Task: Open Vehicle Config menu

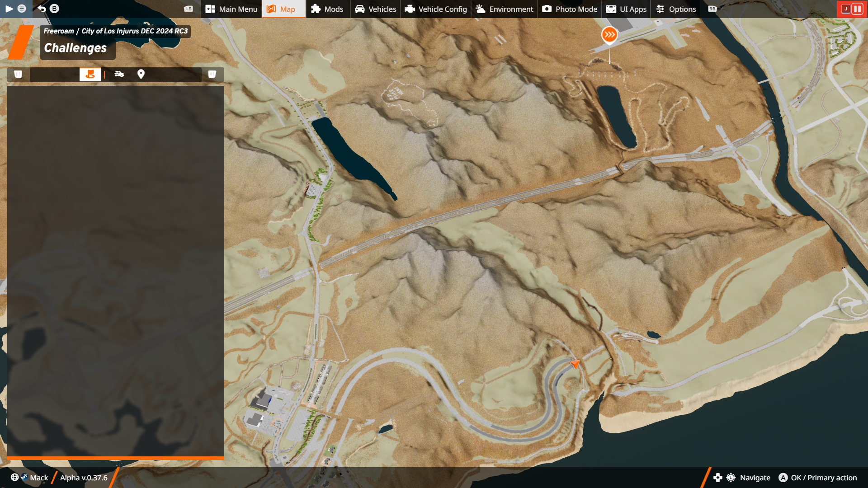Action: point(436,9)
